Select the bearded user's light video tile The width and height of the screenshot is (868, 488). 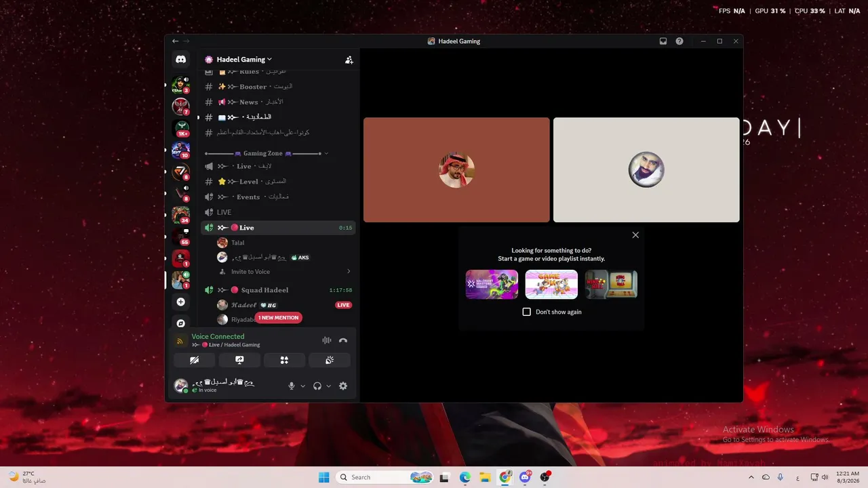(646, 170)
